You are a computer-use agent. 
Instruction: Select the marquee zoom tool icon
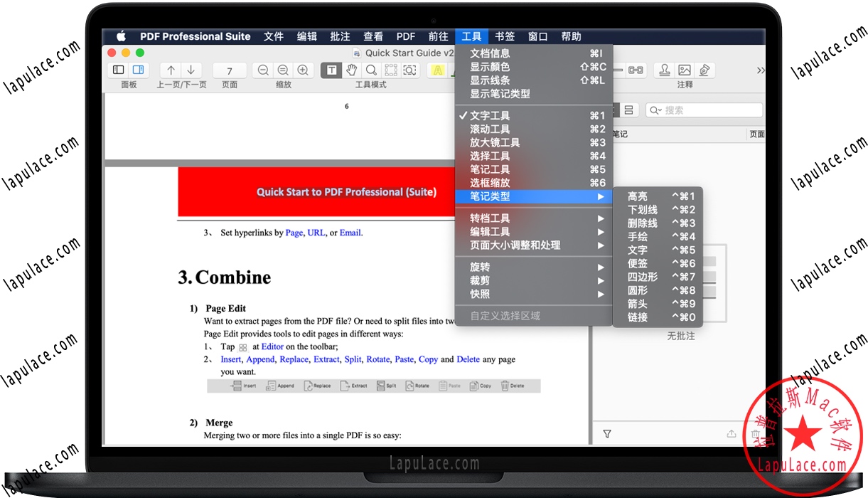pyautogui.click(x=410, y=70)
